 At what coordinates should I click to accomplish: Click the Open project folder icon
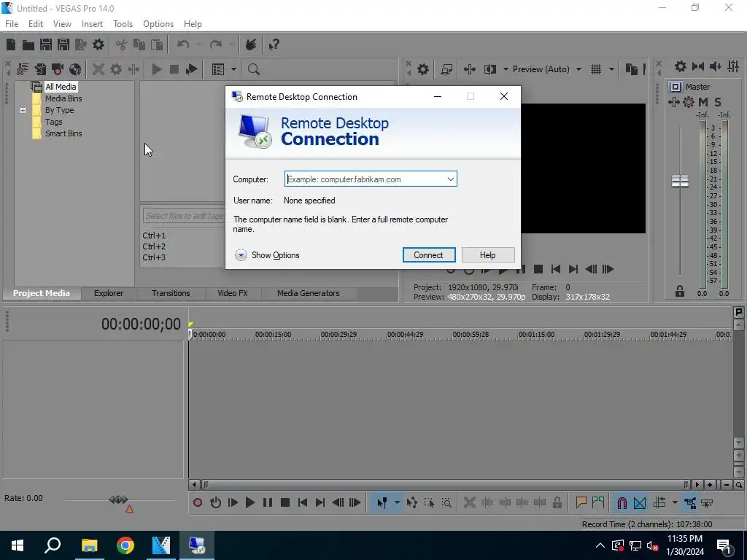28,44
